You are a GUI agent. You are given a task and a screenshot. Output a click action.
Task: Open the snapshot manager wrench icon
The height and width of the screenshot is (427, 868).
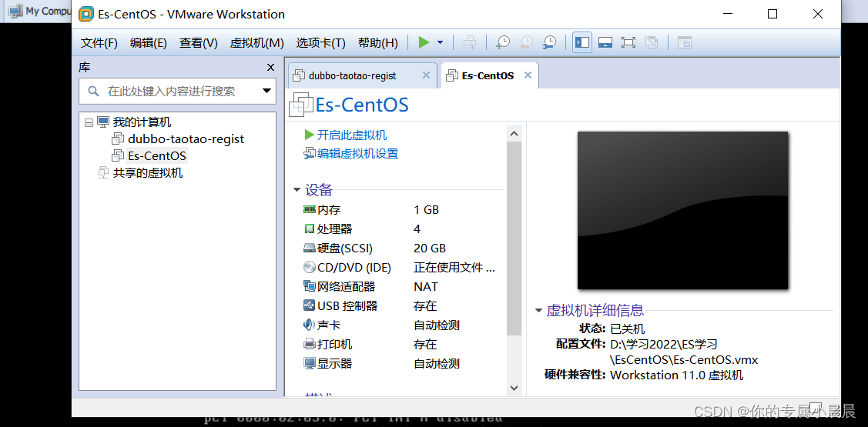tap(549, 42)
